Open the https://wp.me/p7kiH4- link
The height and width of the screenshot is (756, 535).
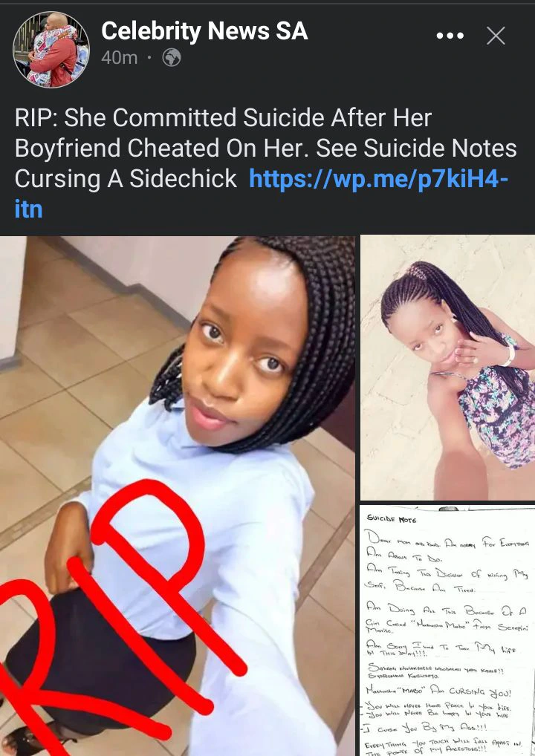tap(379, 180)
